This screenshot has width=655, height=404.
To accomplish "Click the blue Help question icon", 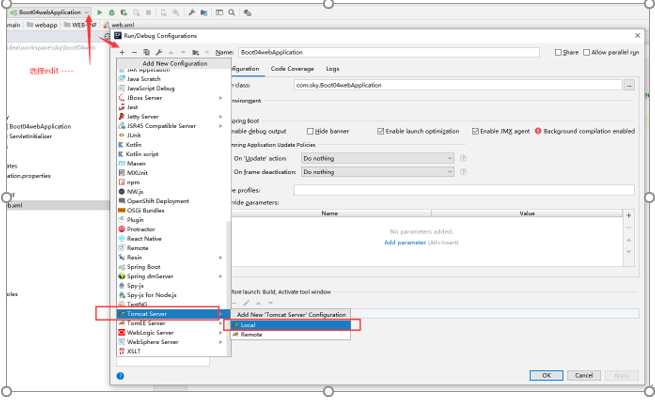I will click(x=120, y=376).
